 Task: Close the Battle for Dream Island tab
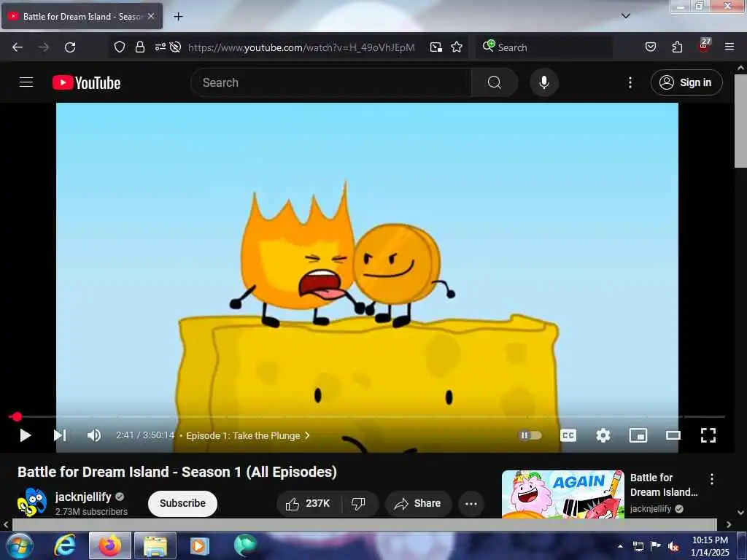(151, 16)
